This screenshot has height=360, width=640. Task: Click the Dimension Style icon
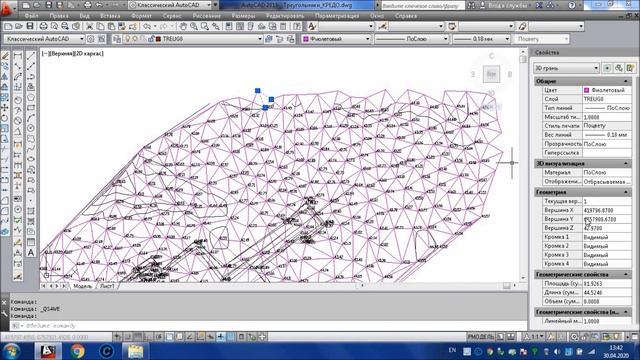[382, 26]
